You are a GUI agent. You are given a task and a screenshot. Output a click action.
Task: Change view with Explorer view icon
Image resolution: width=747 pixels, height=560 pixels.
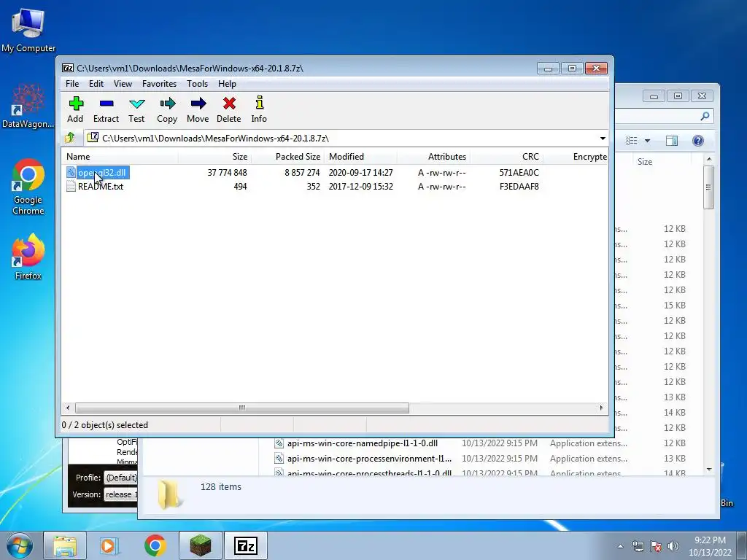(x=632, y=141)
